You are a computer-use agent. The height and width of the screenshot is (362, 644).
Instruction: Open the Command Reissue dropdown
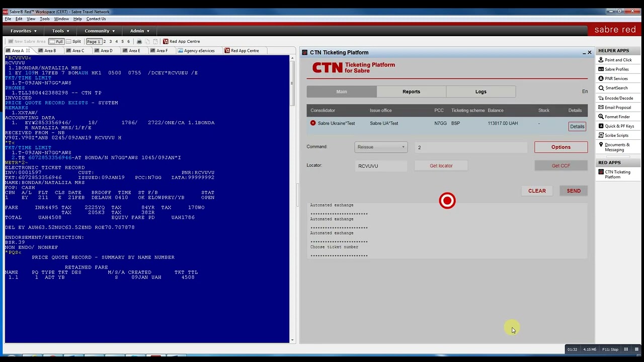tap(381, 147)
